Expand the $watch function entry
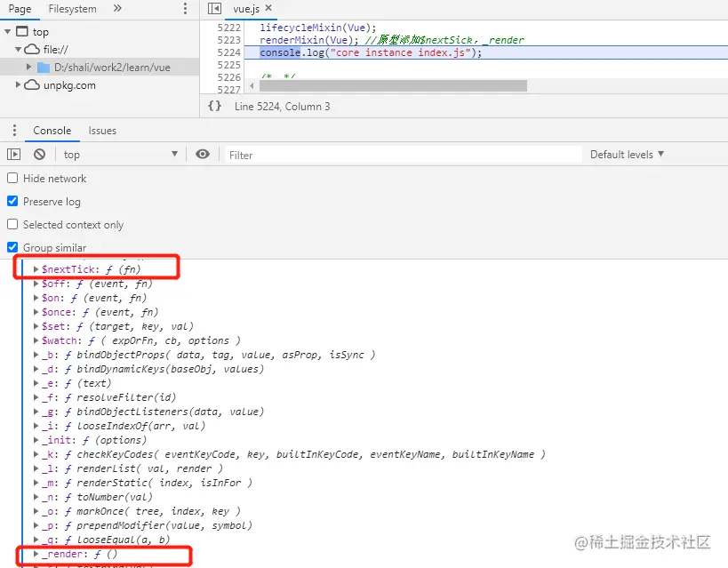Viewport: 728px width, 568px height. pos(36,340)
